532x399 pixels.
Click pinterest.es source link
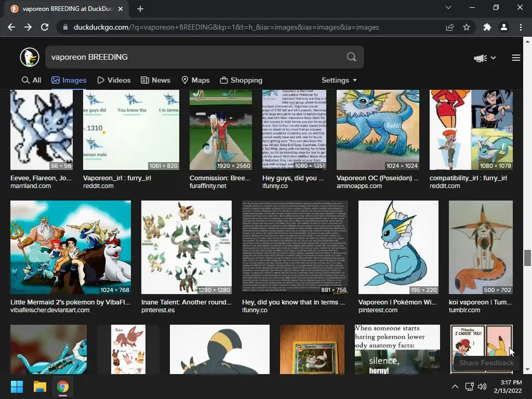[158, 310]
